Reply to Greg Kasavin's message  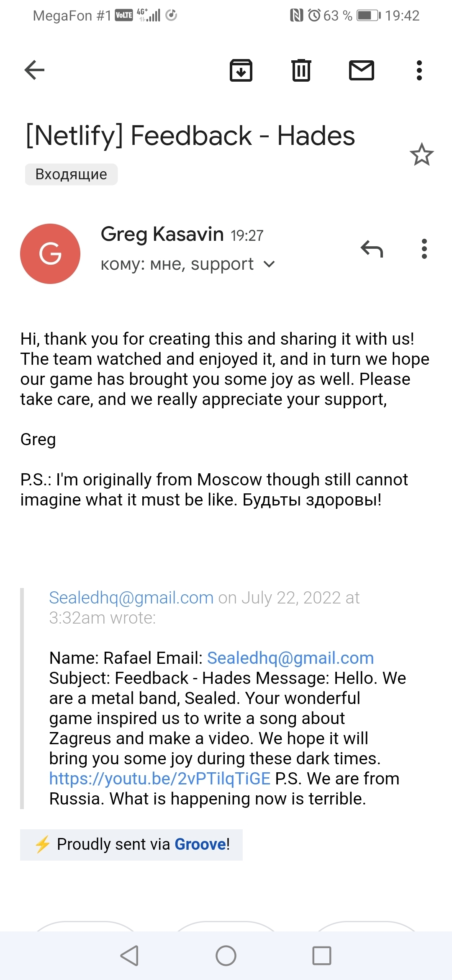pyautogui.click(x=372, y=249)
